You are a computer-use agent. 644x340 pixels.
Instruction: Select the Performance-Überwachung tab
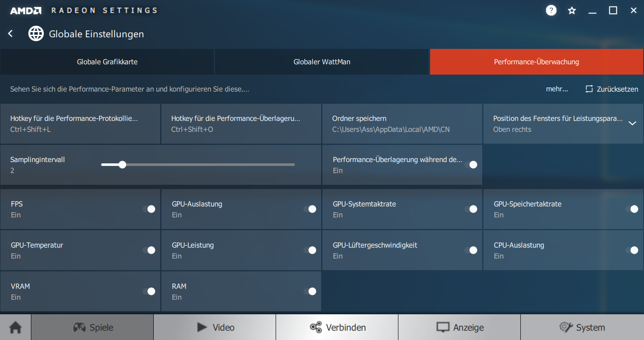(x=537, y=62)
